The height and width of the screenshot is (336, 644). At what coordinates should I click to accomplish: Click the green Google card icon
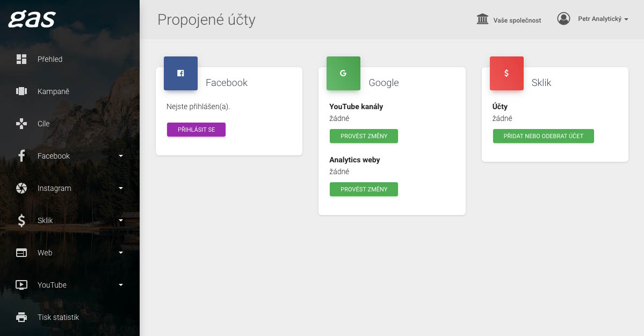(x=343, y=73)
